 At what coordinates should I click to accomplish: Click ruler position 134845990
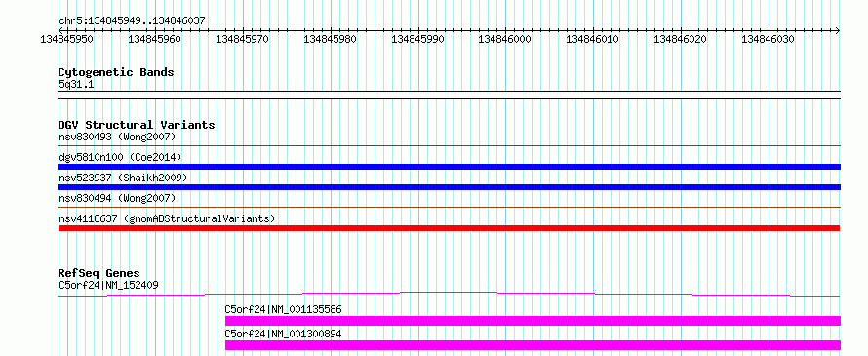click(x=417, y=39)
